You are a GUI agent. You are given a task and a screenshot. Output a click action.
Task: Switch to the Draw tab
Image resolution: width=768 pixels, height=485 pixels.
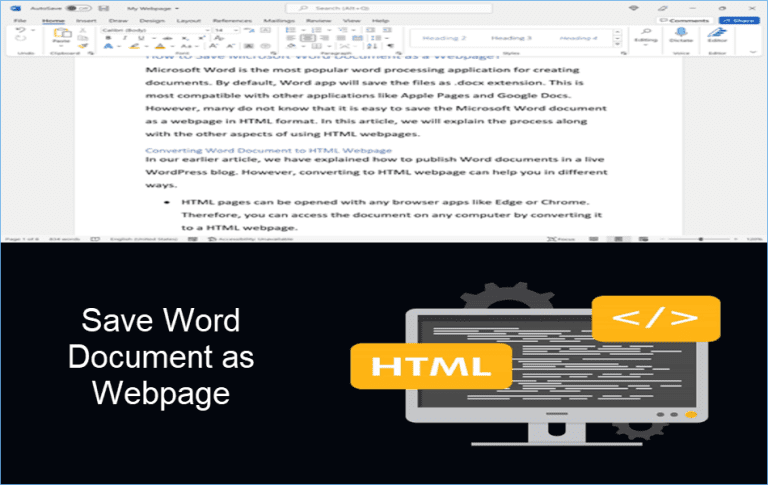point(118,21)
